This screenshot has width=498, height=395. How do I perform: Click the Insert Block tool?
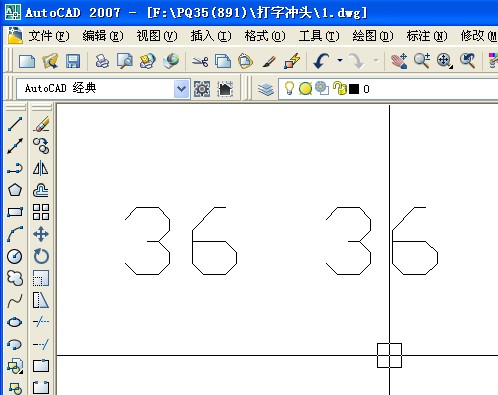pyautogui.click(x=15, y=366)
